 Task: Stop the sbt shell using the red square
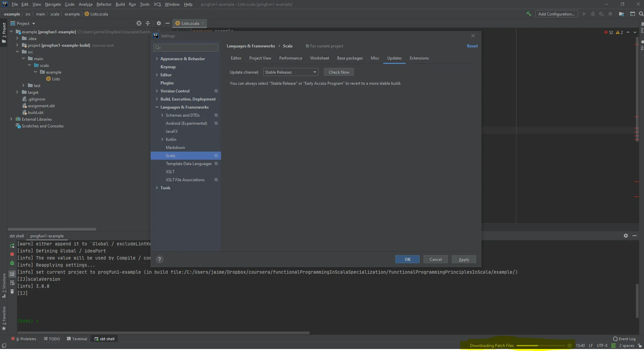(12, 254)
